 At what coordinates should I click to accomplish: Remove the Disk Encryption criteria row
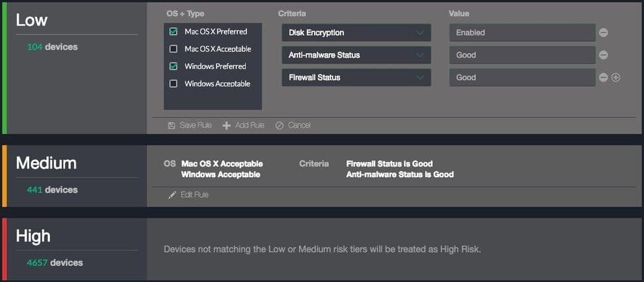(603, 33)
